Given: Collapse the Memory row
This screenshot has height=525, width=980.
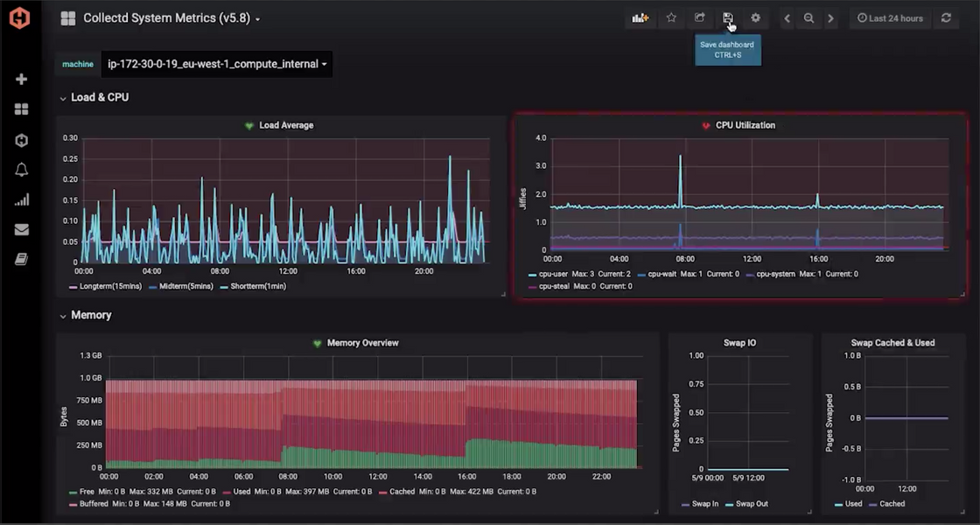Looking at the screenshot, I should coord(90,315).
